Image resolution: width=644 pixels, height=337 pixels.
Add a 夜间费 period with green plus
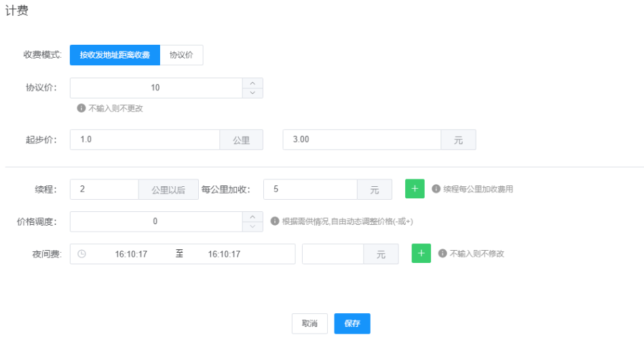click(421, 253)
